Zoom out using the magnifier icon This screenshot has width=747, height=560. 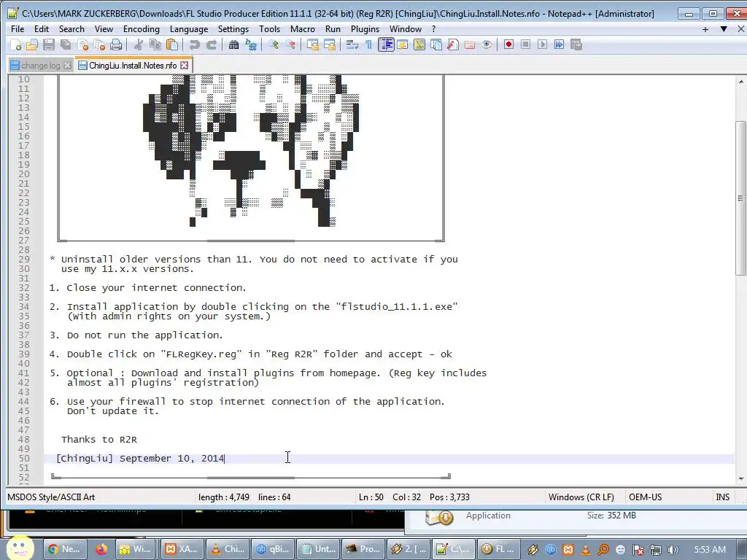pos(290,44)
